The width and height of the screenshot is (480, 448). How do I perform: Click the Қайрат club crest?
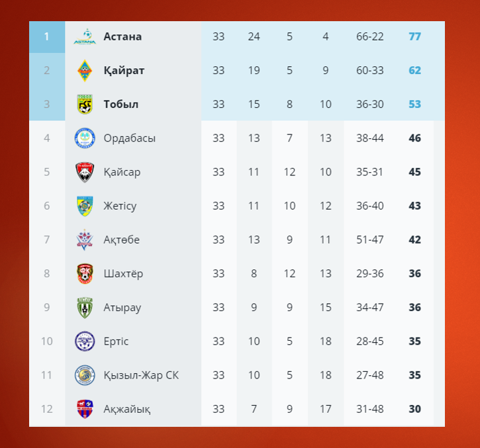(x=85, y=71)
